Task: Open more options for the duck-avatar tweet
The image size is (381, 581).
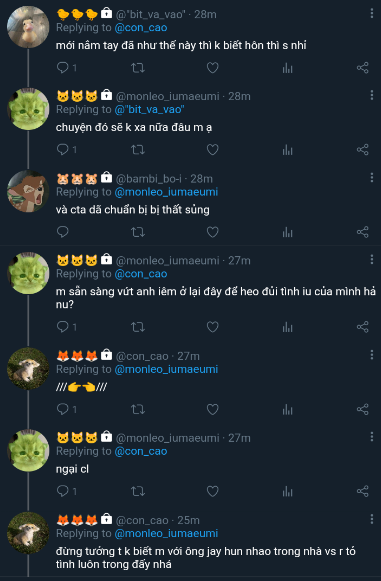Action: (371, 14)
